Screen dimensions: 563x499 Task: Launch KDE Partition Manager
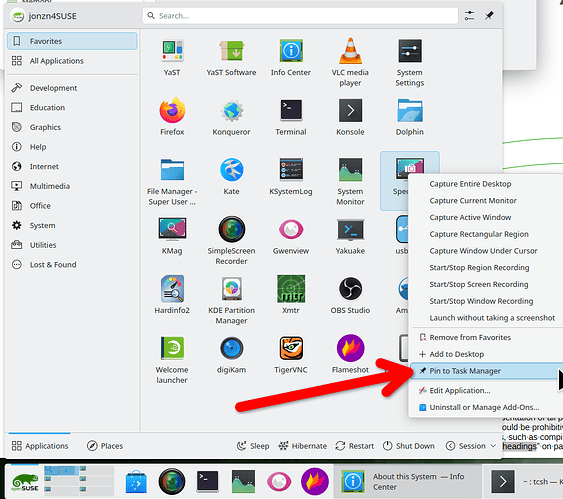[x=231, y=300]
